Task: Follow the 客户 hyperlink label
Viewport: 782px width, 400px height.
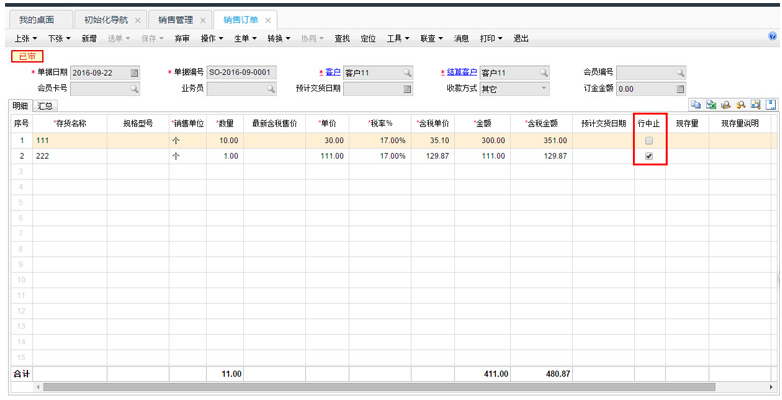Action: click(x=333, y=72)
